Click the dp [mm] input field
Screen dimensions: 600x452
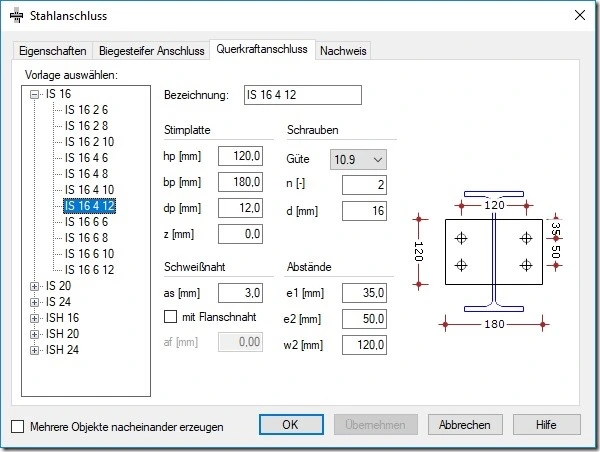coord(240,208)
